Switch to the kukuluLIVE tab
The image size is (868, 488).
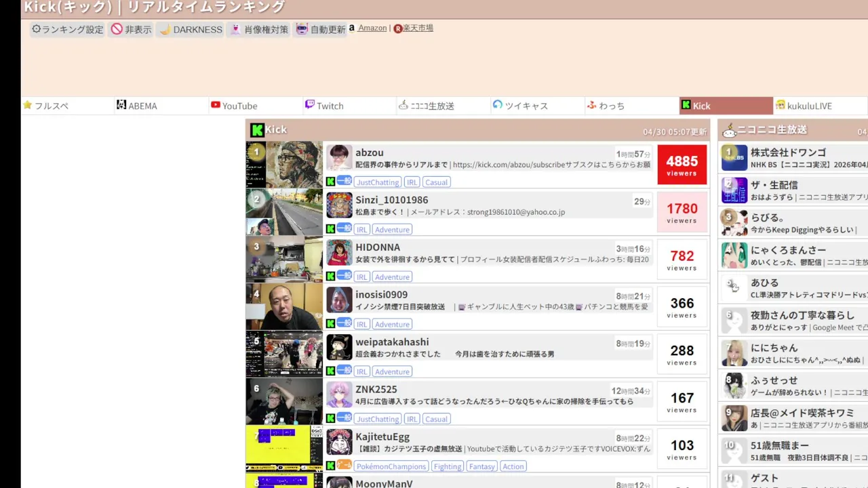821,106
